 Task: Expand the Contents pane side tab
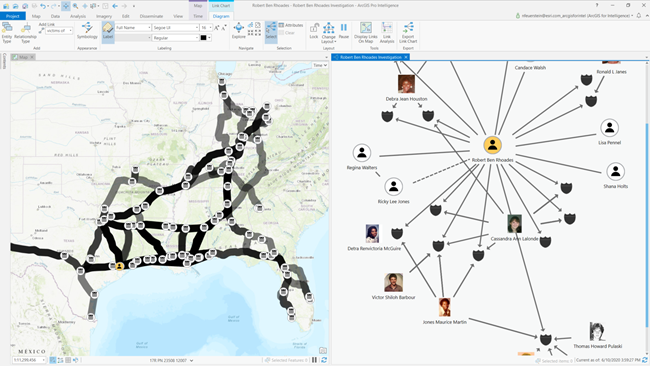(x=4, y=61)
